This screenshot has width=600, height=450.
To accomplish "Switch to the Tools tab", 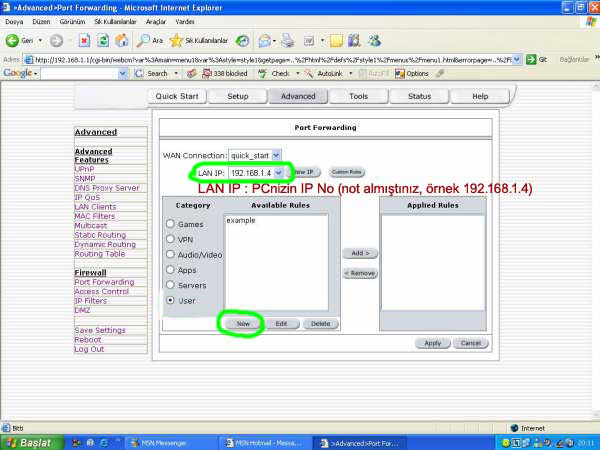I will pos(359,96).
